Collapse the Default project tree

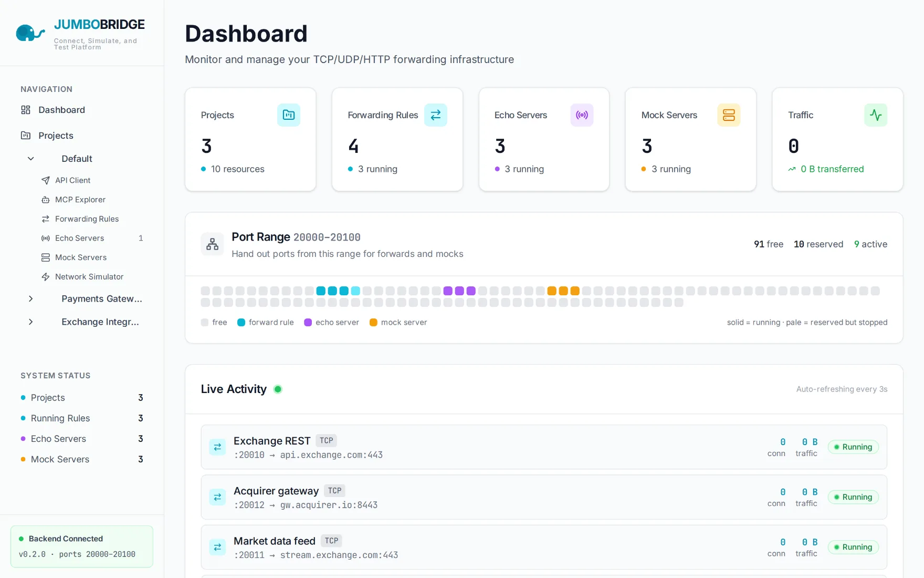[x=31, y=159]
